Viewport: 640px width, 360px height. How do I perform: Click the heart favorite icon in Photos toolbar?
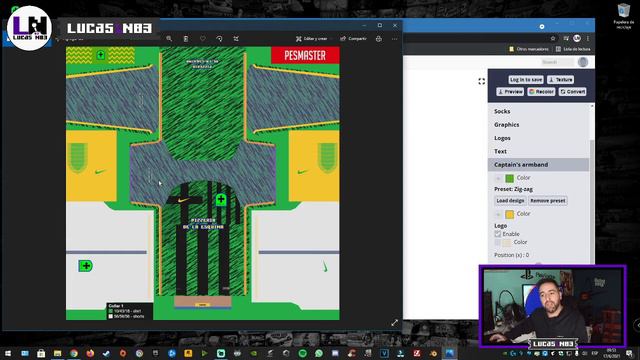[202, 38]
